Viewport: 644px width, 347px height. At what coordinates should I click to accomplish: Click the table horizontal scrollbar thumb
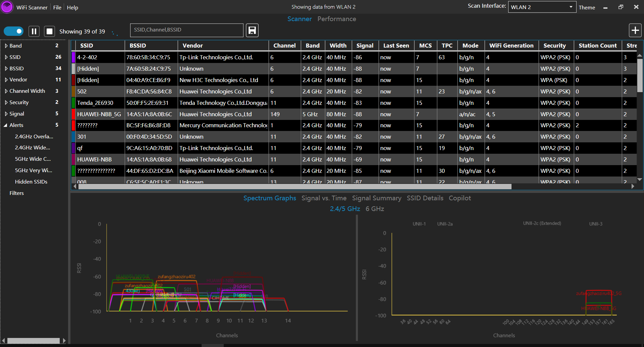(x=295, y=187)
